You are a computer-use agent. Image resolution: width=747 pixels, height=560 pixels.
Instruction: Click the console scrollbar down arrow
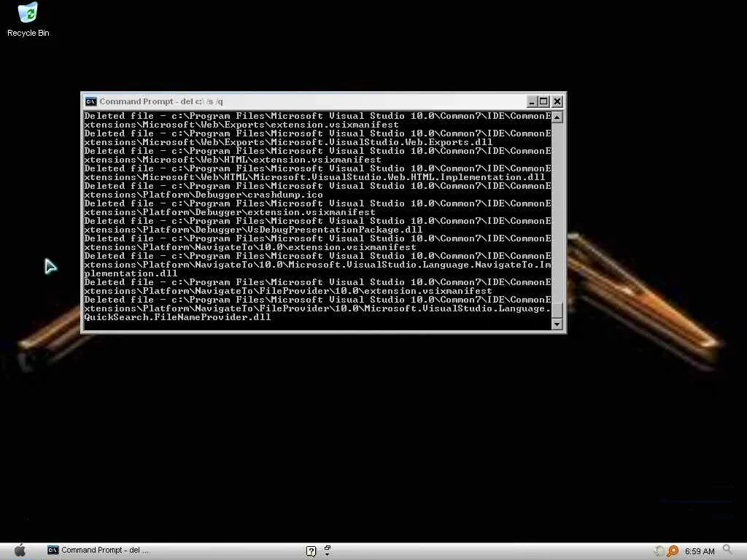coord(557,324)
